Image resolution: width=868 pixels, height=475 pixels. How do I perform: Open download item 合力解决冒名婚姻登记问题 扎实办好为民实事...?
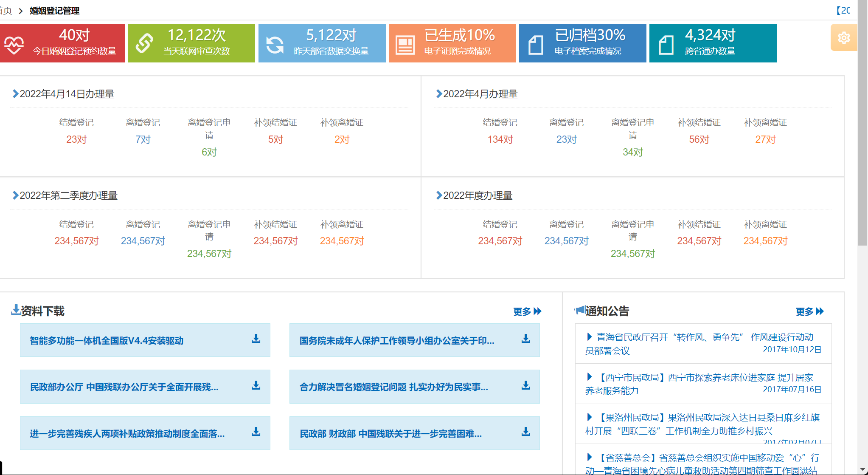click(x=415, y=387)
